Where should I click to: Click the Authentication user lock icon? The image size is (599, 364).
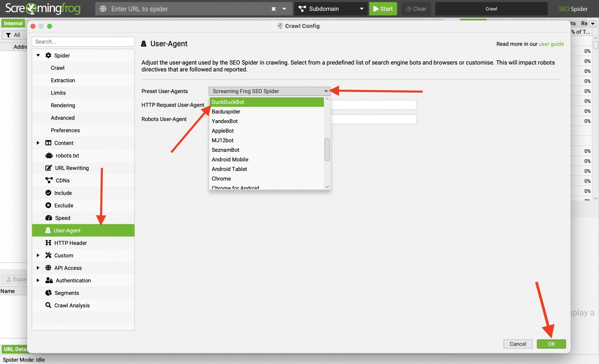[x=49, y=280]
